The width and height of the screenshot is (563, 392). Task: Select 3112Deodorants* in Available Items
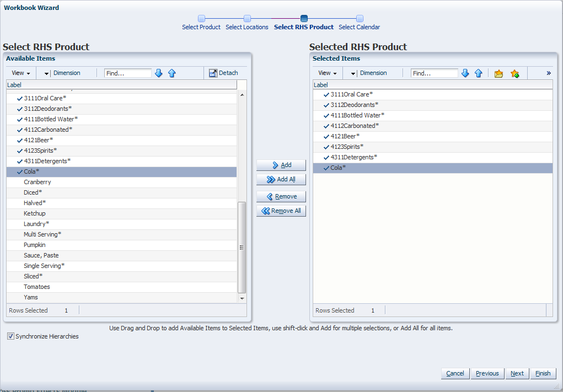pyautogui.click(x=121, y=109)
